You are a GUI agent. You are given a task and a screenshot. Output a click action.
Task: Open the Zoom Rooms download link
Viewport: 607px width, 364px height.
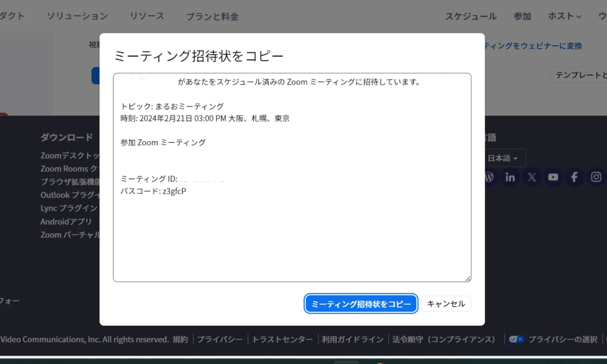tap(70, 169)
